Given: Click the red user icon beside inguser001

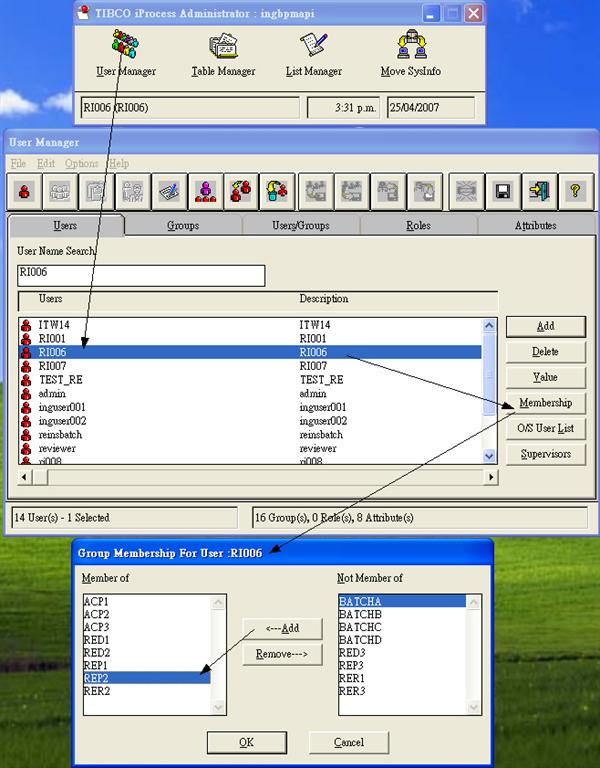Looking at the screenshot, I should [x=26, y=407].
